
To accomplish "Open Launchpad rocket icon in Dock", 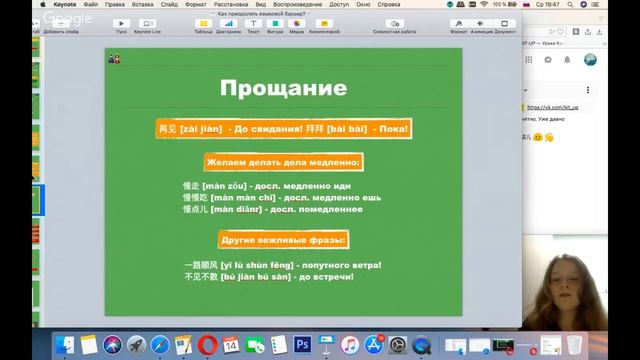I will [136, 345].
